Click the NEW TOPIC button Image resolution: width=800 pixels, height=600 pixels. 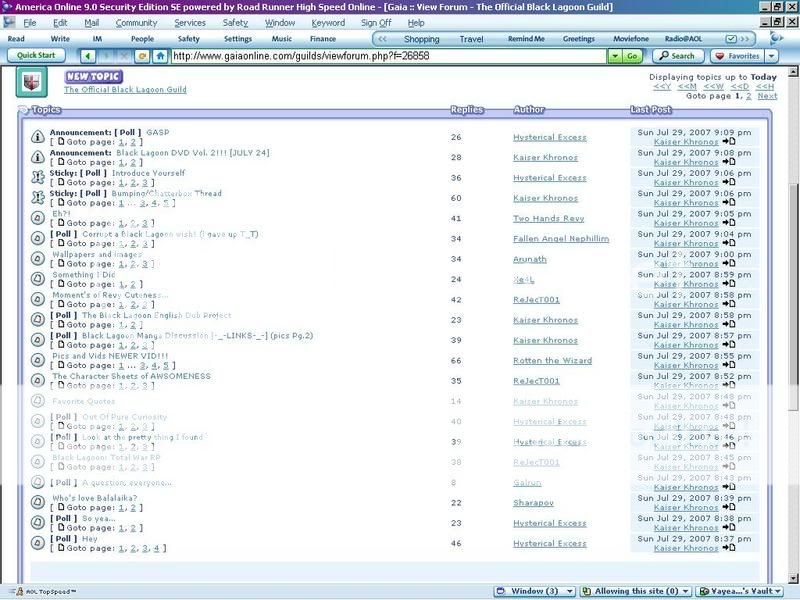93,77
